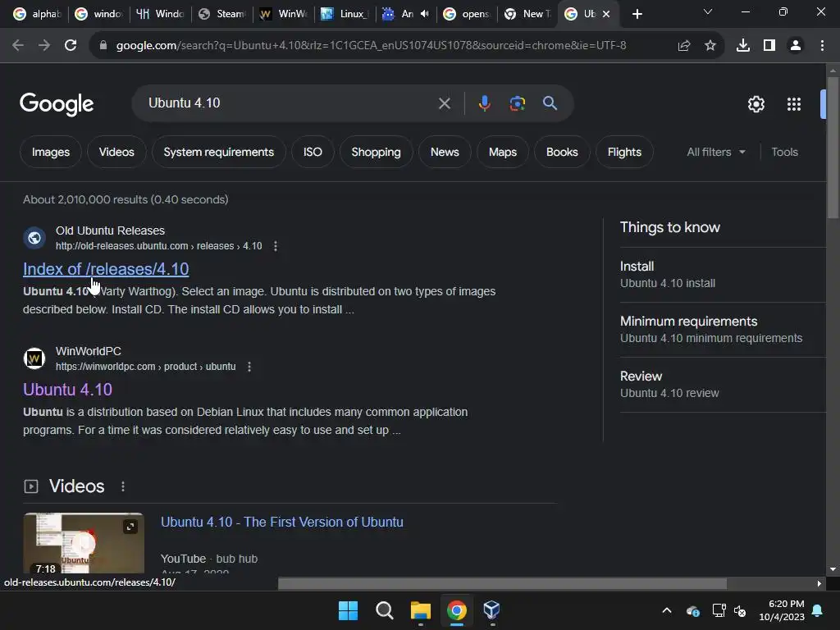Click the Google logo
The image size is (840, 630).
[57, 104]
